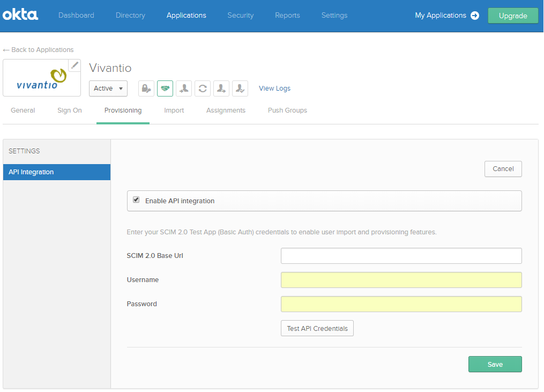Screen dimensions: 544x392
Task: Click the user with checkmark icon
Action: tap(240, 88)
